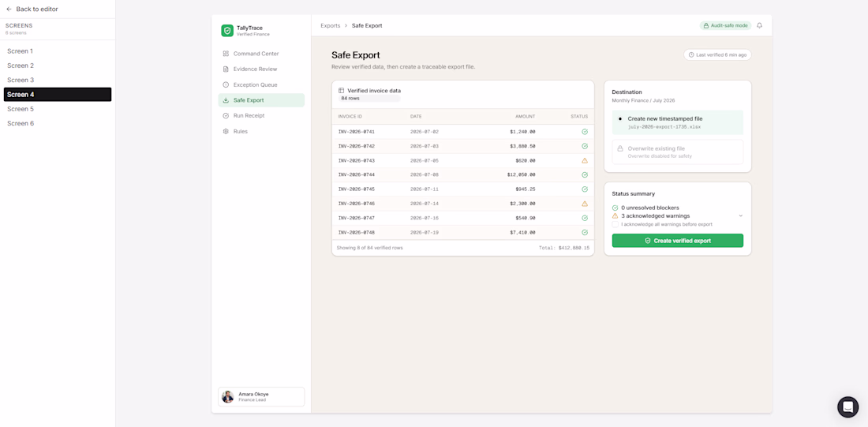Click verified status icon for INV-2026-0747
Viewport: 868px width, 427px height.
click(585, 218)
